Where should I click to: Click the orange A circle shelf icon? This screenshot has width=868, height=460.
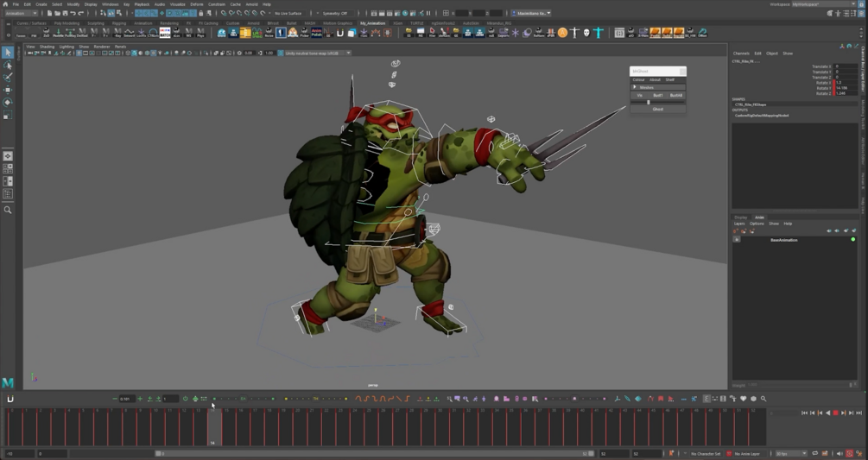[562, 33]
